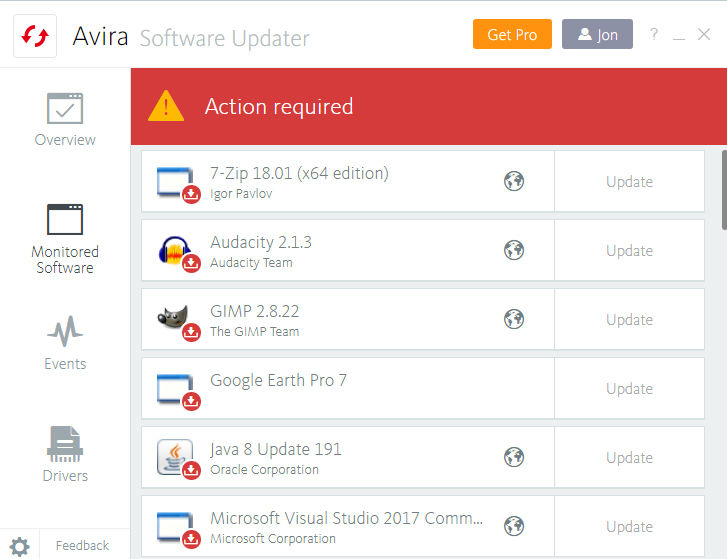Click the Action required banner text
Screen dimensions: 727x559
(279, 107)
